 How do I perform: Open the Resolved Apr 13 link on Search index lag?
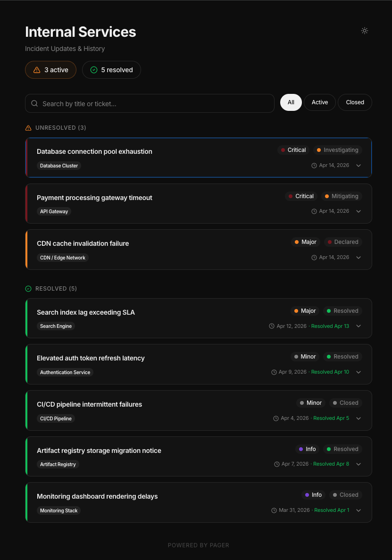[330, 326]
